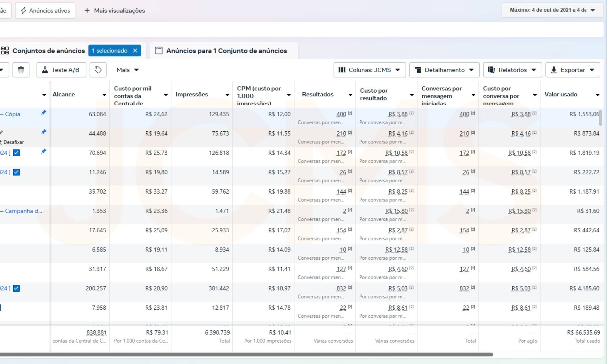This screenshot has height=364, width=607.
Task: Open the Exportar dropdown
Action: (573, 70)
